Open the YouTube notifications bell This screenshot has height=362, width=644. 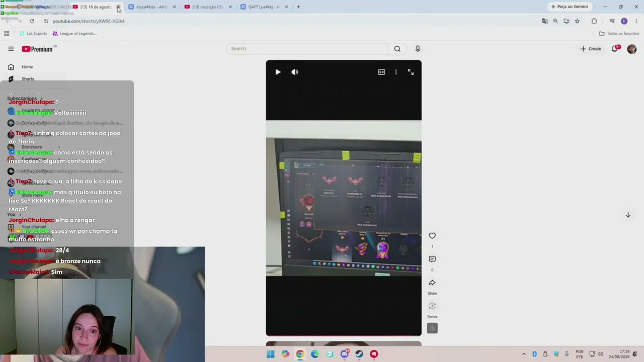click(x=615, y=49)
